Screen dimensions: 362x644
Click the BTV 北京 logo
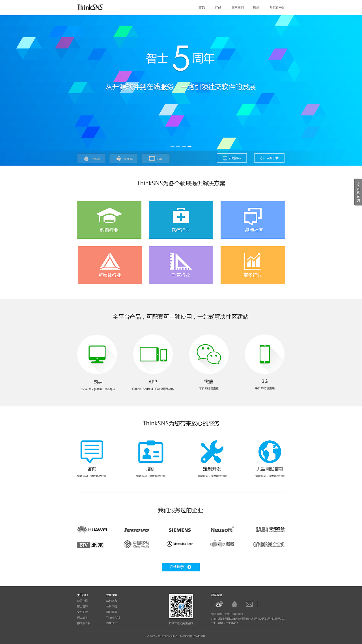(x=90, y=545)
